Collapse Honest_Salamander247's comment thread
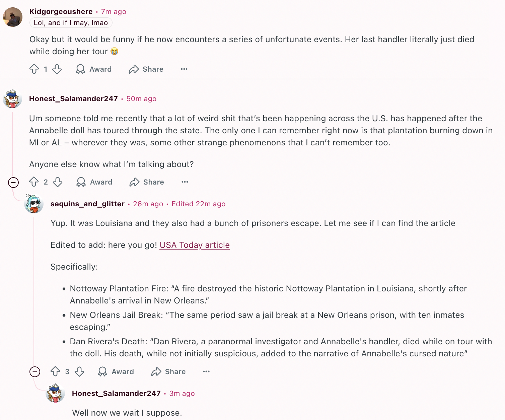The width and height of the screenshot is (505, 420). pos(13,183)
